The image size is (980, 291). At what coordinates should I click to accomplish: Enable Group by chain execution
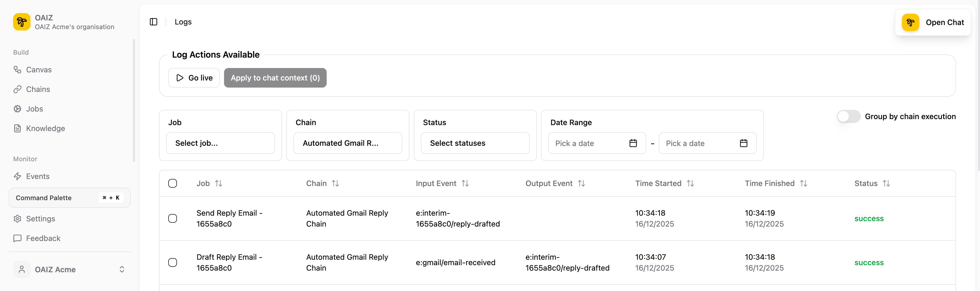(848, 116)
